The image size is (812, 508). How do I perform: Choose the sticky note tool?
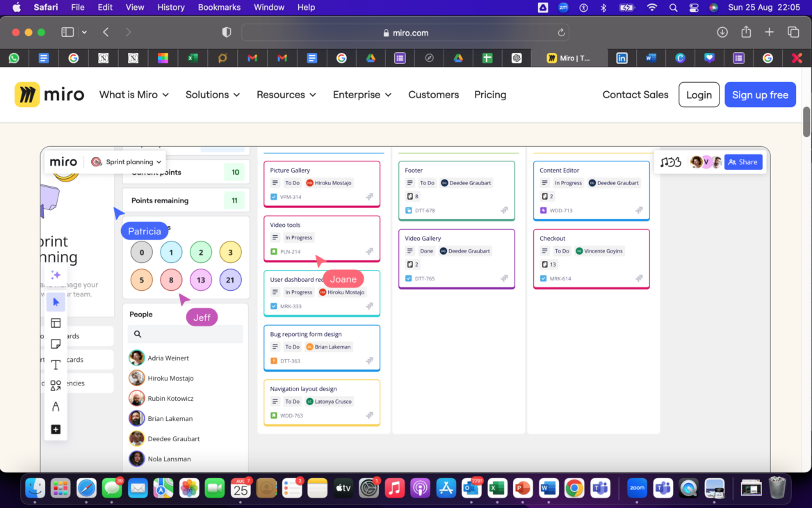coord(56,344)
